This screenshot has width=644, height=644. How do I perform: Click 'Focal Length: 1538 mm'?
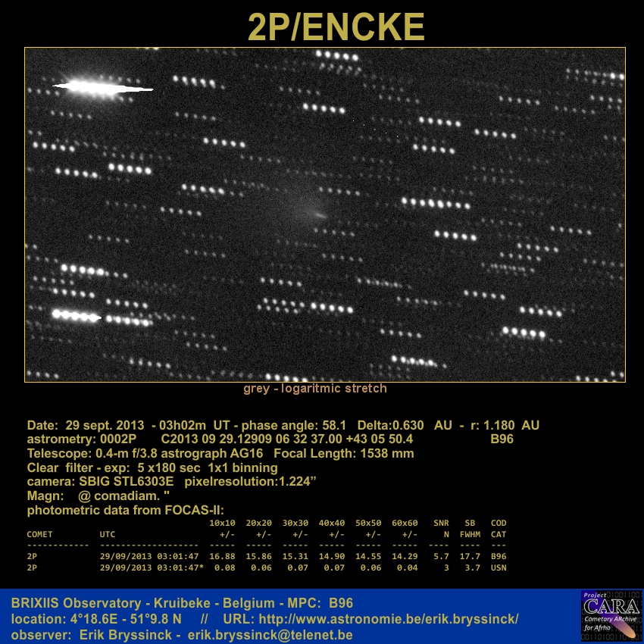point(344,453)
